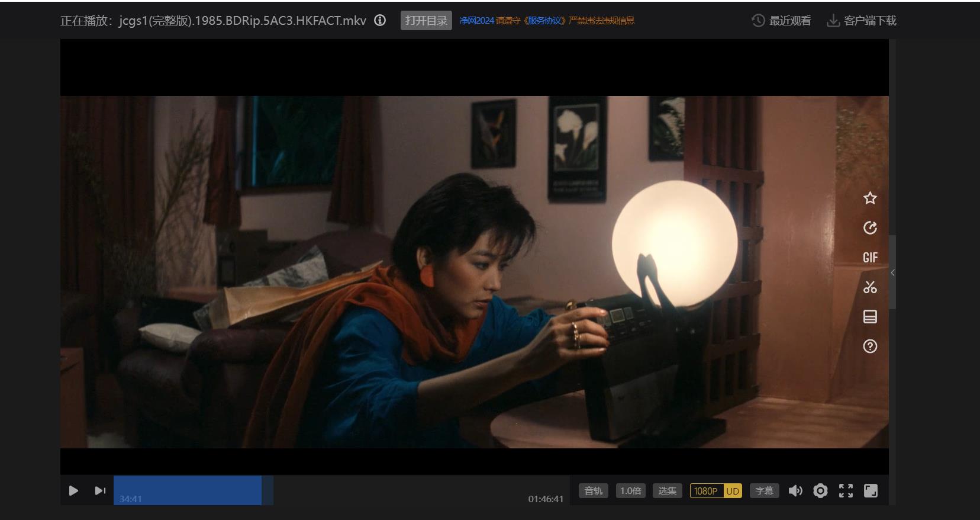
Task: Show file info icon beside filename
Action: tap(380, 20)
